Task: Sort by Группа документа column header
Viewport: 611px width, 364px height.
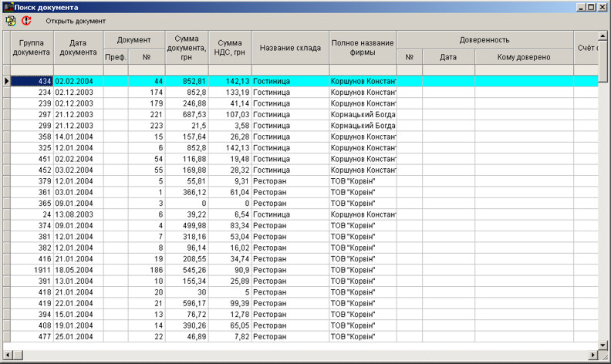Action: (x=32, y=47)
